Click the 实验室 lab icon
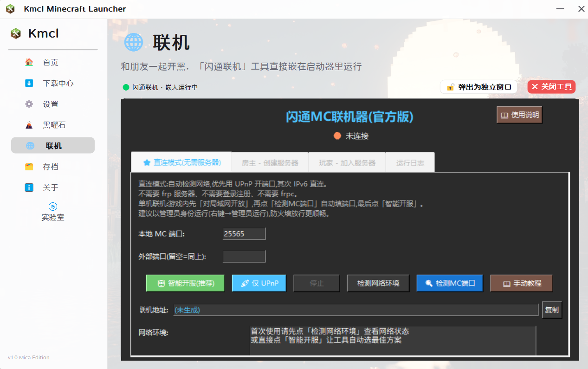Viewport: 588px width, 369px height. [x=52, y=207]
